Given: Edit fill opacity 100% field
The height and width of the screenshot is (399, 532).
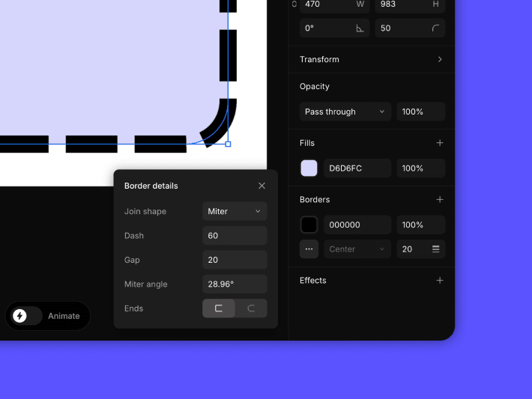Looking at the screenshot, I should point(420,168).
